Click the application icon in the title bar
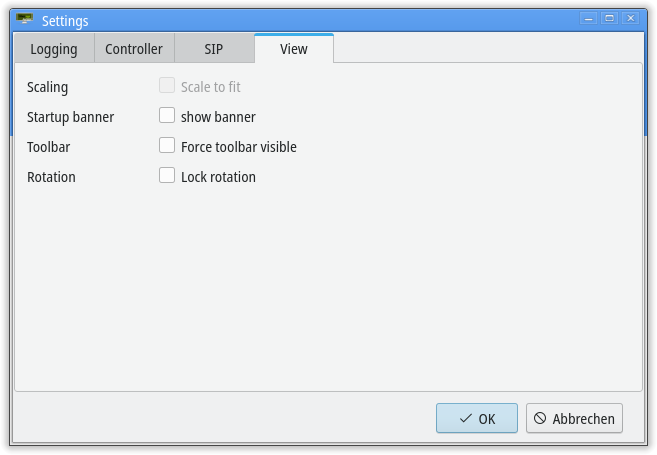The image size is (657, 455). coord(24,19)
